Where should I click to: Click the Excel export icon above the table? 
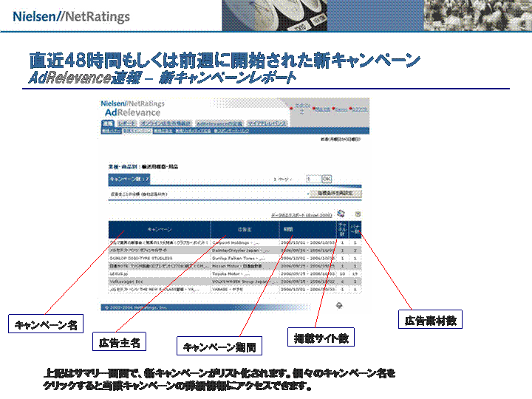[341, 214]
